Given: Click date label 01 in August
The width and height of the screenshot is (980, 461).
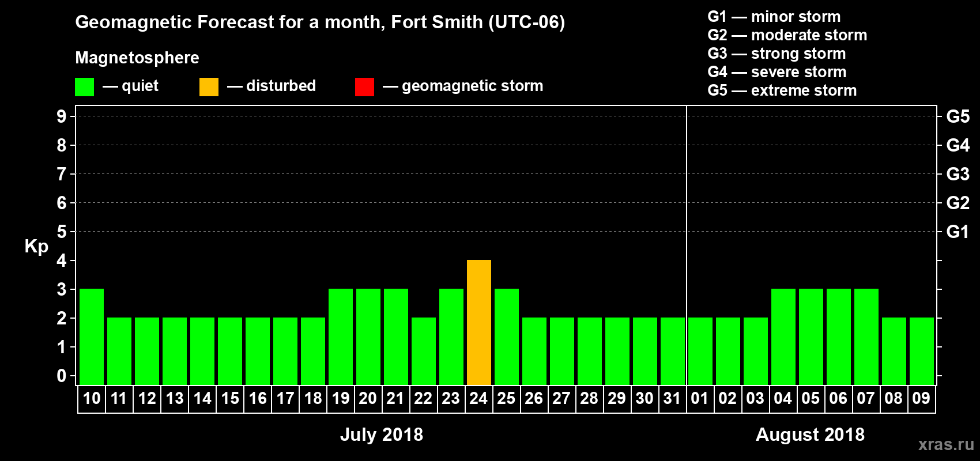Looking at the screenshot, I should pyautogui.click(x=700, y=399).
